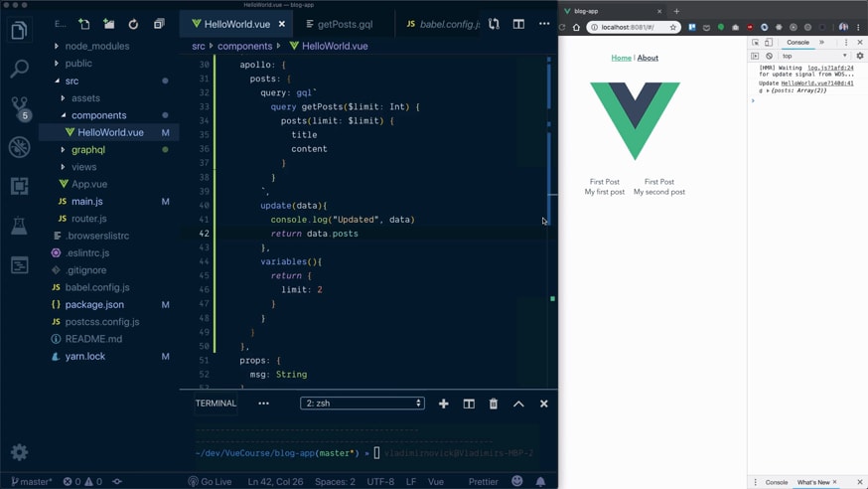Click the Vue language mode indicator
The height and width of the screenshot is (489, 868).
tap(436, 481)
